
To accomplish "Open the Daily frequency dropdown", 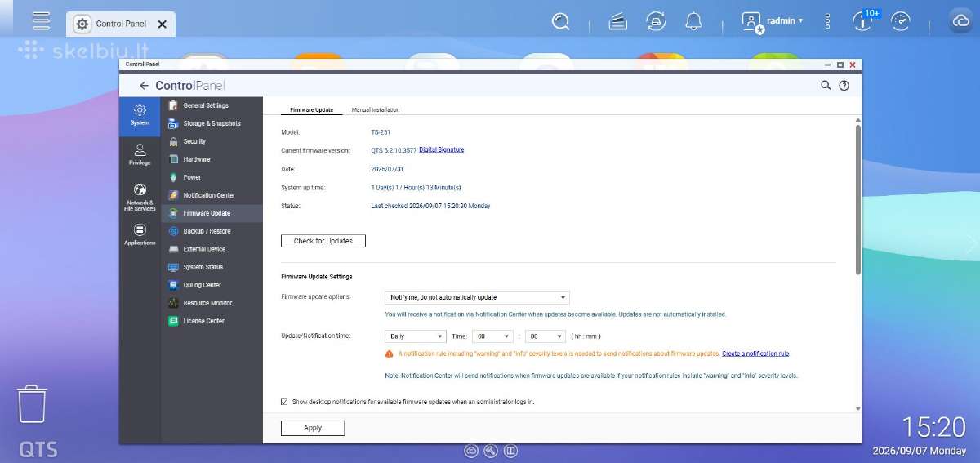I will tap(416, 336).
